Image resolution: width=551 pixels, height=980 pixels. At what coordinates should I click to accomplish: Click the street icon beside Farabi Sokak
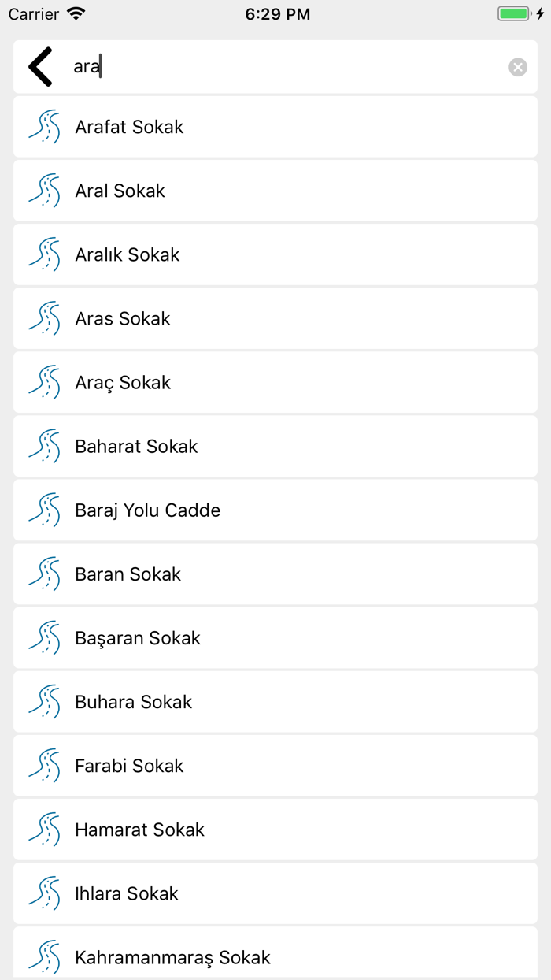click(45, 765)
